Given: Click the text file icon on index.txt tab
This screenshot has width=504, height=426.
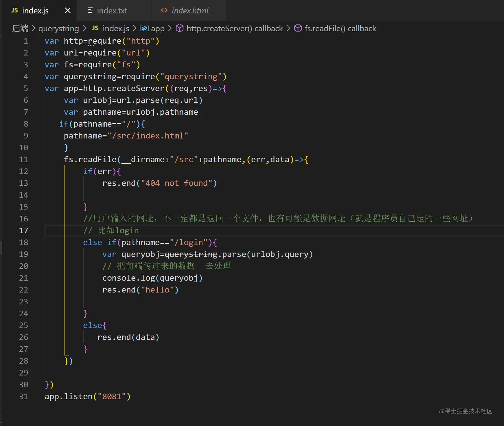Looking at the screenshot, I should click(90, 10).
